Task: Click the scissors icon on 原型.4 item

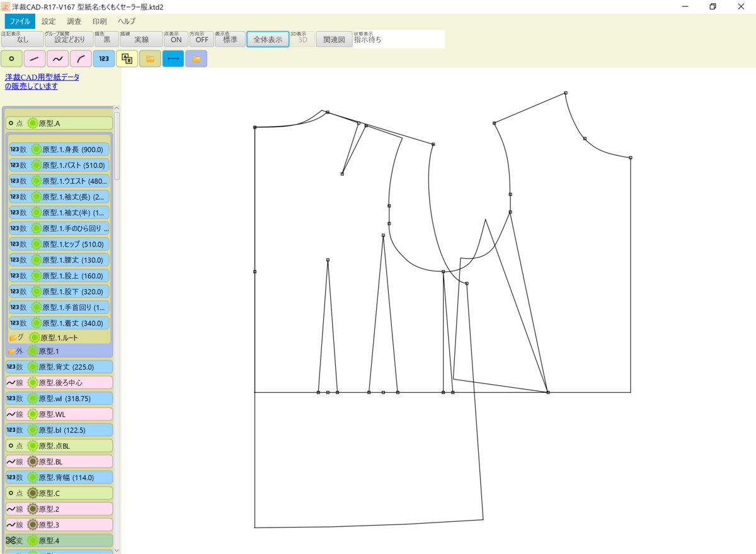Action: (x=11, y=540)
